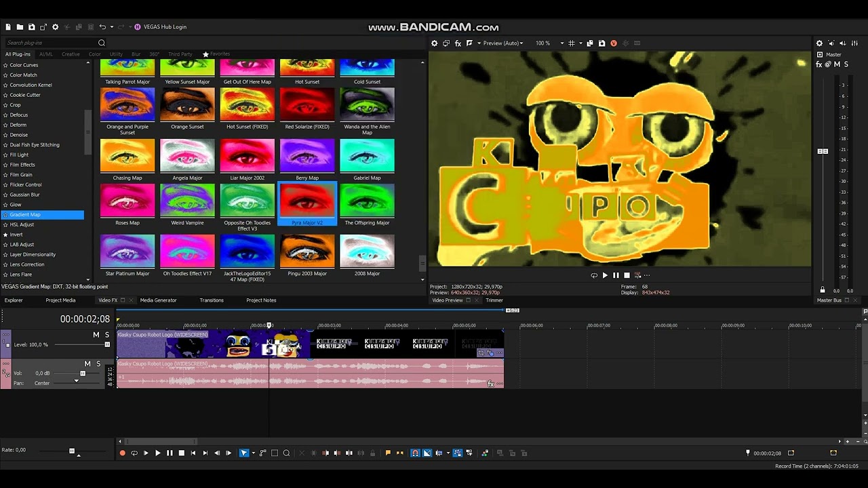Toggle loop playback under preview
Image resolution: width=868 pixels, height=488 pixels.
(x=594, y=275)
